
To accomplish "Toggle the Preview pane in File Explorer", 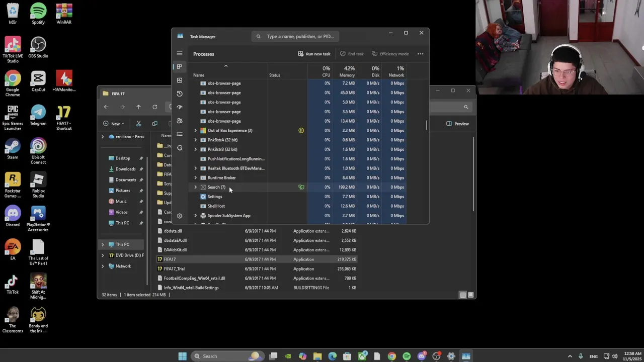I will (x=457, y=124).
